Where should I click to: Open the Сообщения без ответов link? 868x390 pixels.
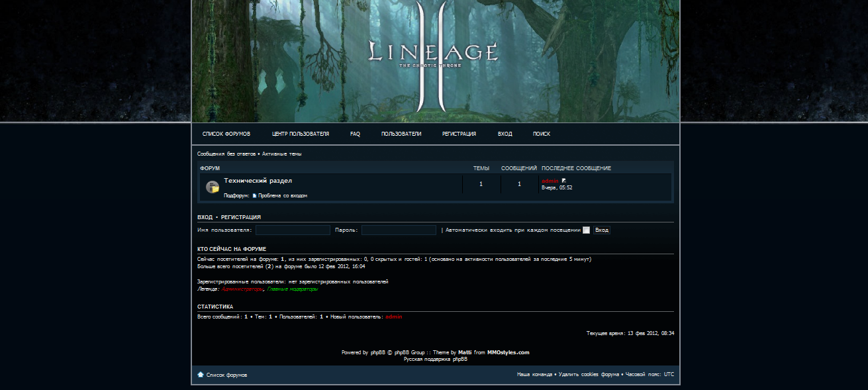pyautogui.click(x=226, y=154)
